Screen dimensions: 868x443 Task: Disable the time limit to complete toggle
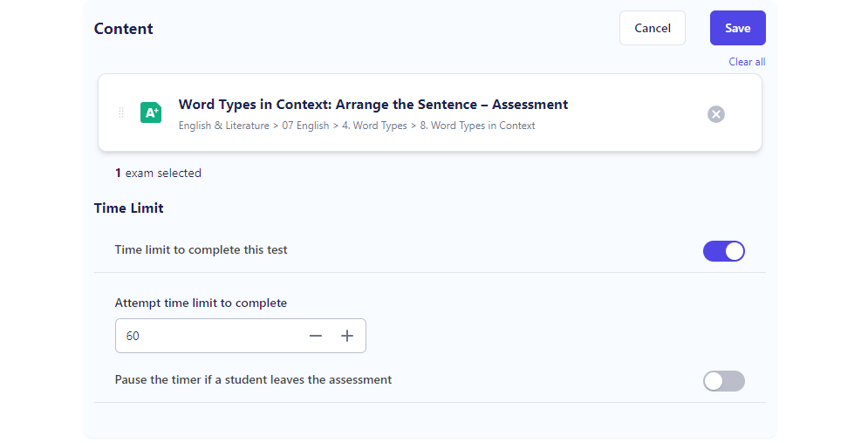[x=724, y=251]
